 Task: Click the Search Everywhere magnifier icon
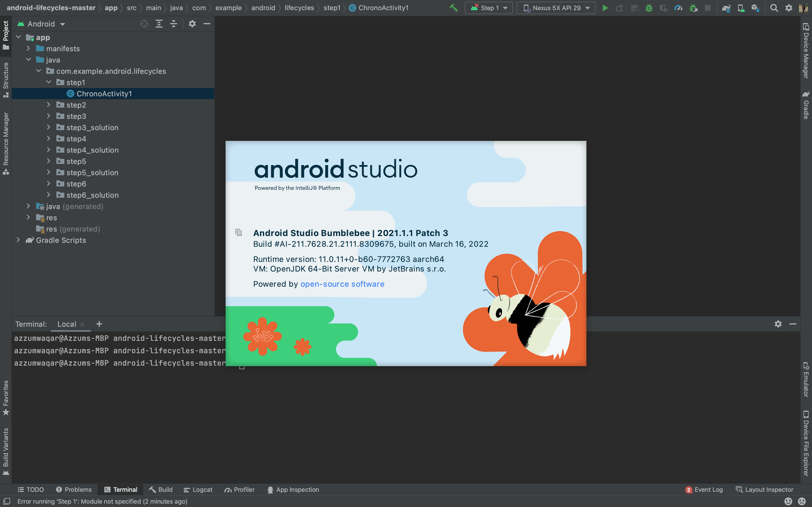(774, 8)
